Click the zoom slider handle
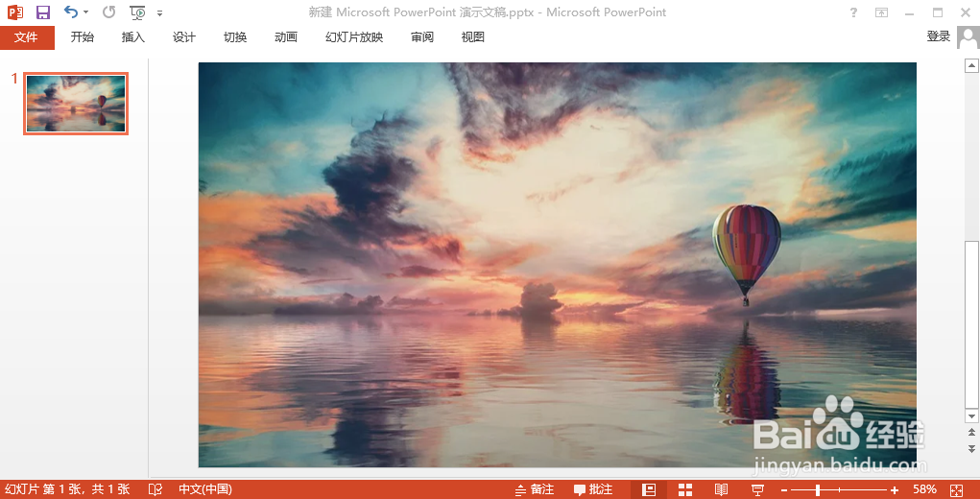The width and height of the screenshot is (980, 499). click(818, 490)
